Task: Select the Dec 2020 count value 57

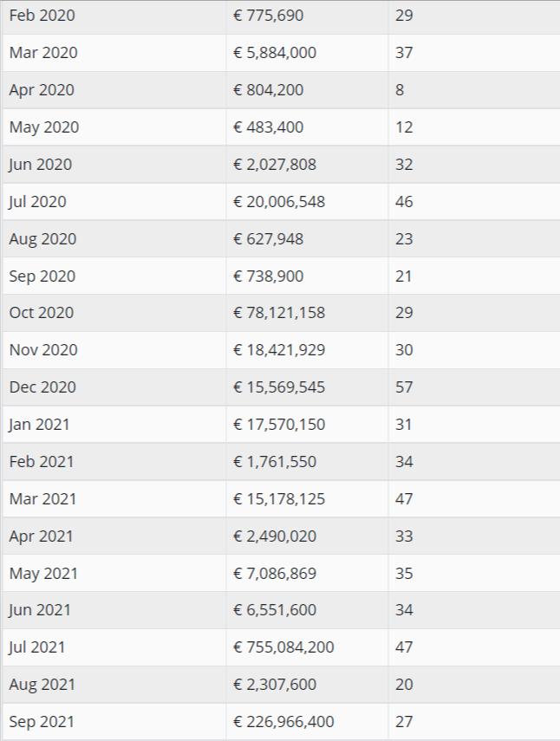Action: coord(404,387)
